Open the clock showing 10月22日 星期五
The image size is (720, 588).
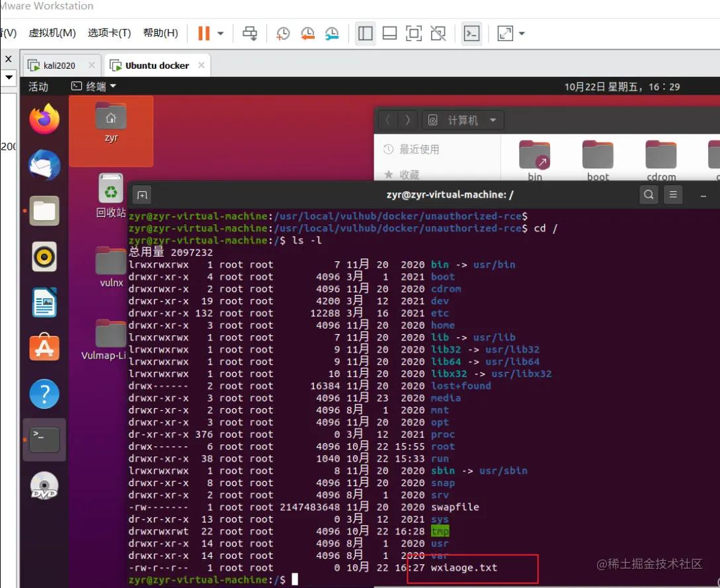621,87
